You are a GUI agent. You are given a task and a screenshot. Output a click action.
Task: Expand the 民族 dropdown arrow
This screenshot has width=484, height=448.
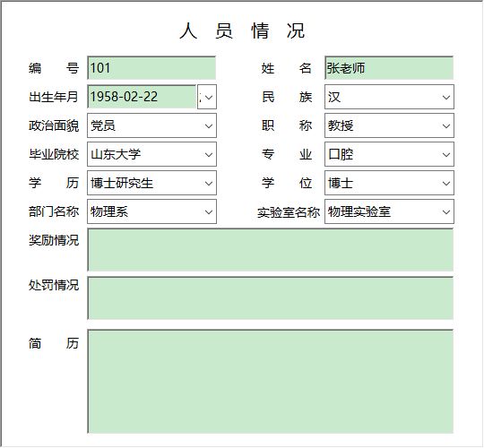pyautogui.click(x=446, y=98)
